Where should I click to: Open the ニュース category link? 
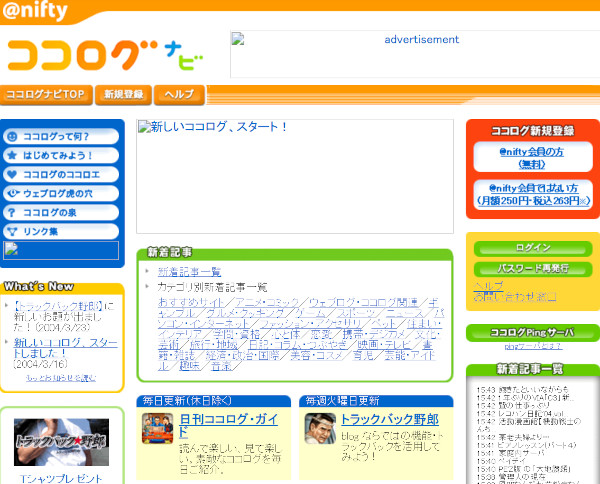[x=405, y=313]
